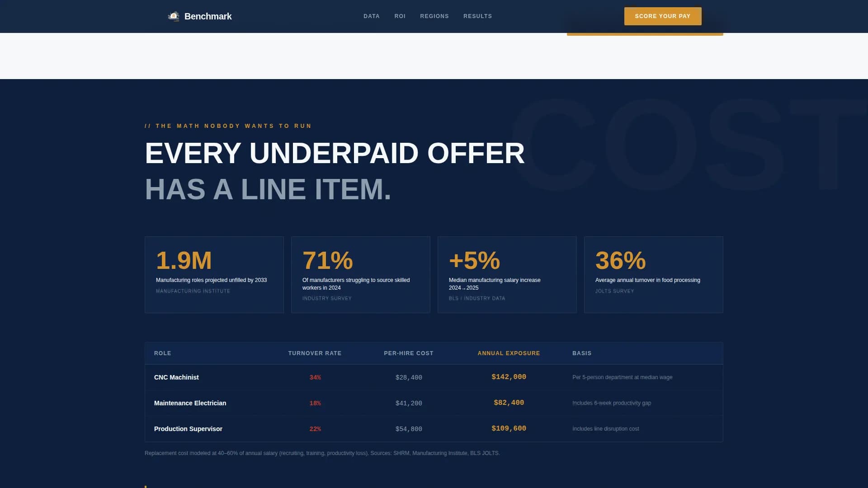Image resolution: width=868 pixels, height=488 pixels.
Task: Click the $142,000 annual exposure value
Action: point(509,377)
